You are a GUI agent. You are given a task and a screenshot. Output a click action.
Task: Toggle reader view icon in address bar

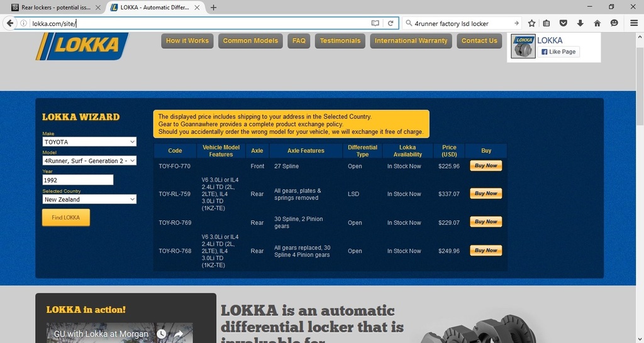[x=375, y=23]
